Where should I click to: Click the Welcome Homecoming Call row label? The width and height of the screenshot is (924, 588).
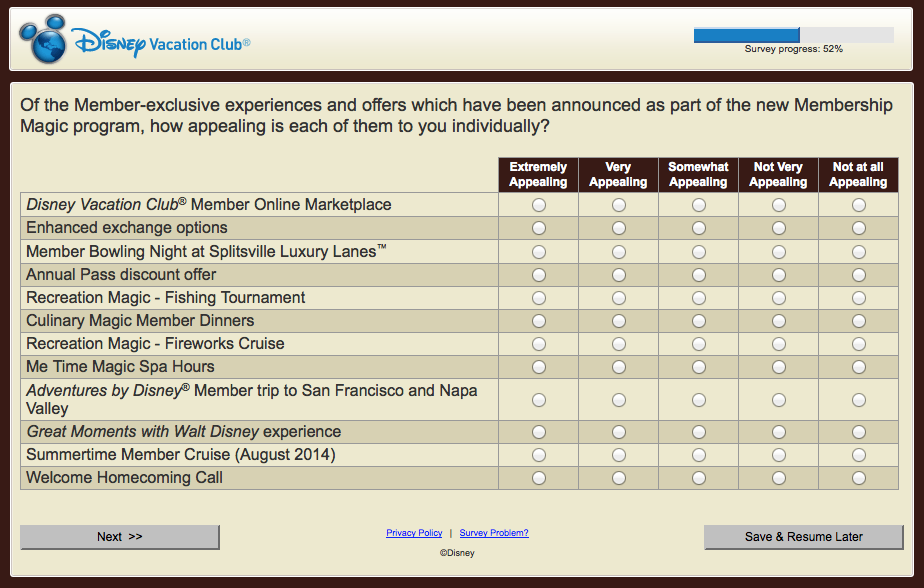click(x=124, y=477)
